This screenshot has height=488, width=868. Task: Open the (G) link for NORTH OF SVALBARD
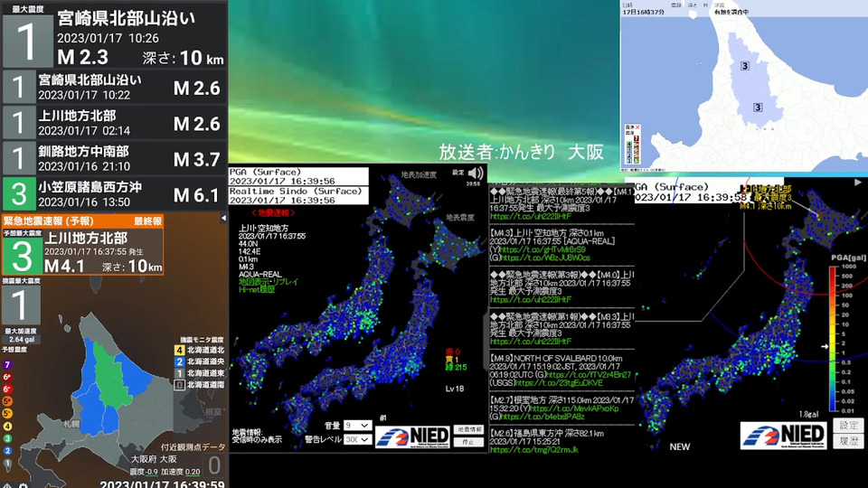point(589,374)
